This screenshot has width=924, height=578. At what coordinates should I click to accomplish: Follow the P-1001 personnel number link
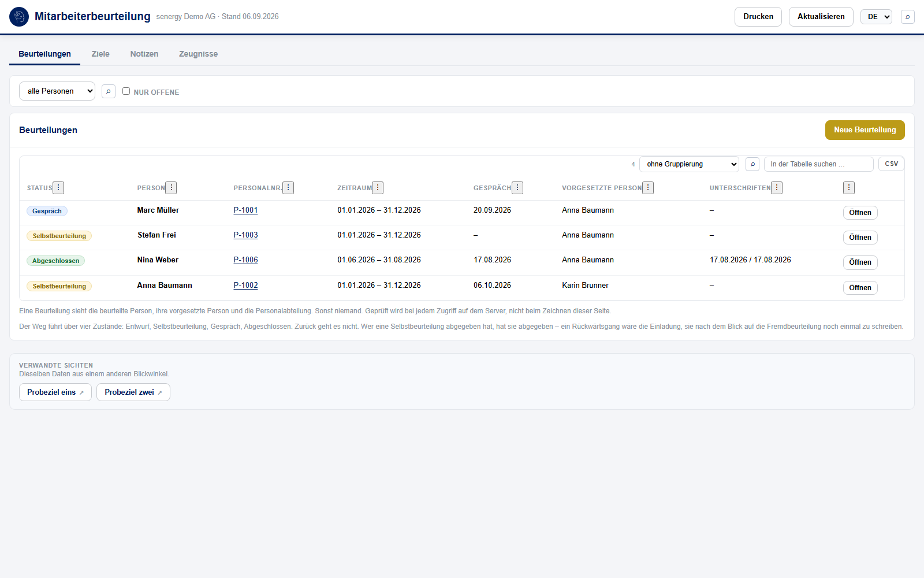[245, 210]
